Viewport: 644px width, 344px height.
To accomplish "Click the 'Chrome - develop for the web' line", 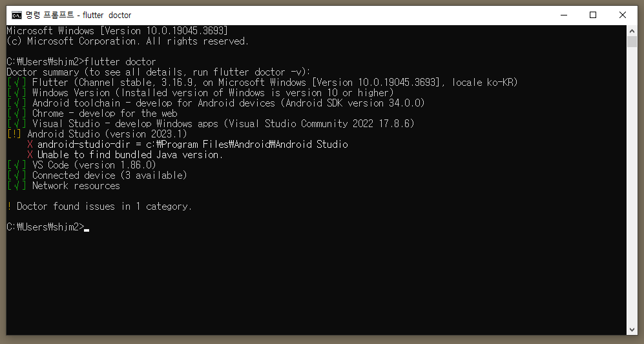I will [x=105, y=114].
